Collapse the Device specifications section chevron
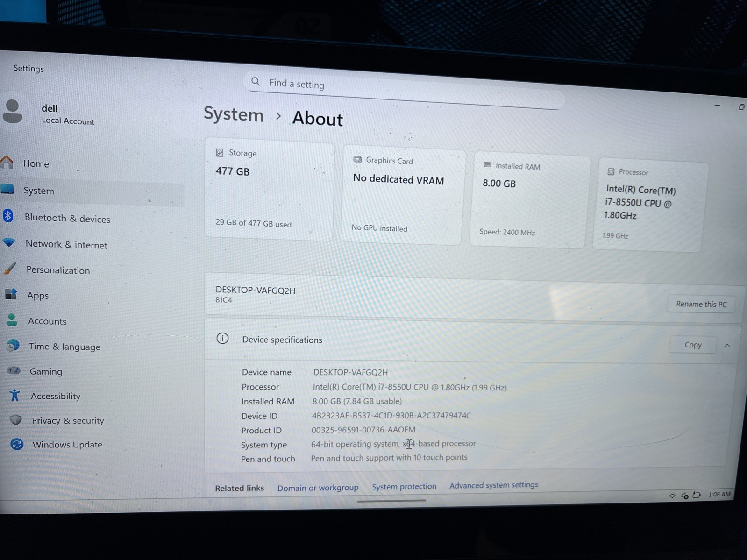 click(727, 346)
